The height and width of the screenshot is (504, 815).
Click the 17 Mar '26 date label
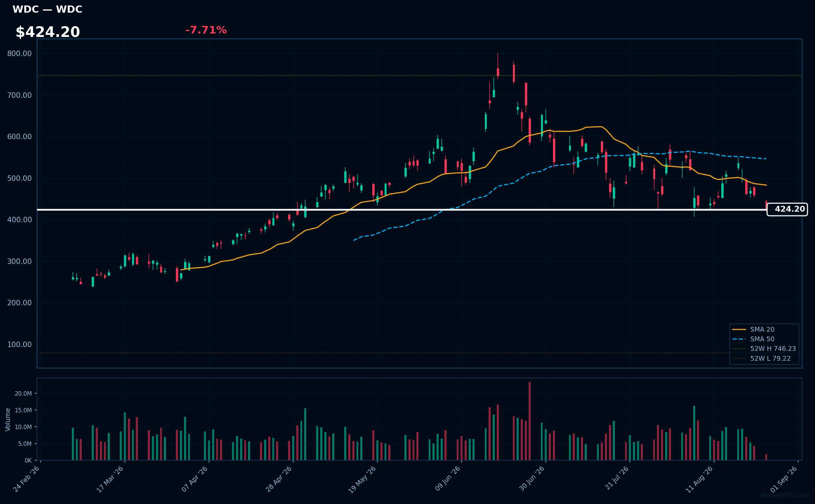pyautogui.click(x=110, y=479)
